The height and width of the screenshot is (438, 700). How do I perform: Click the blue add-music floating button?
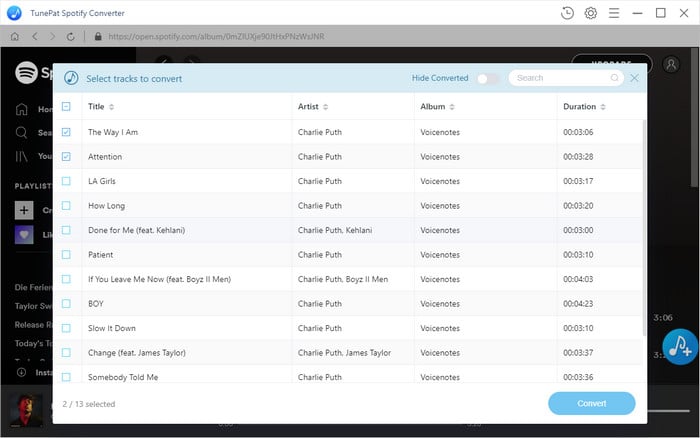click(680, 347)
